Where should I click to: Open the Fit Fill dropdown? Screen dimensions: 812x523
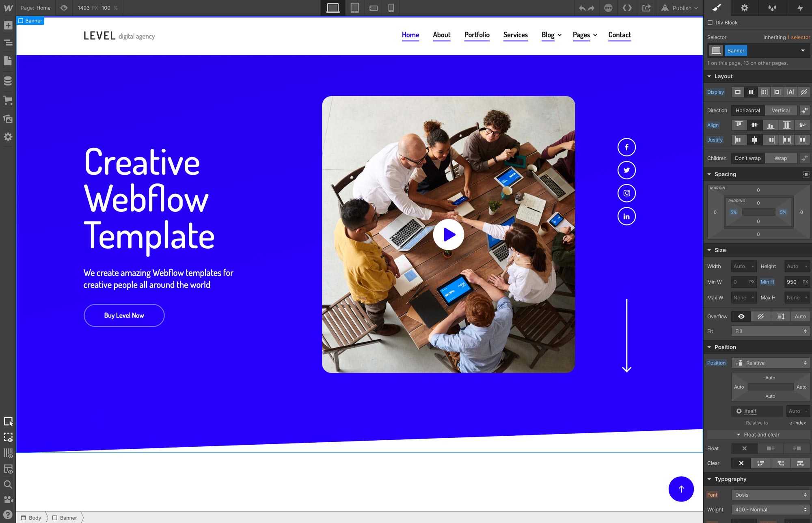click(x=771, y=331)
